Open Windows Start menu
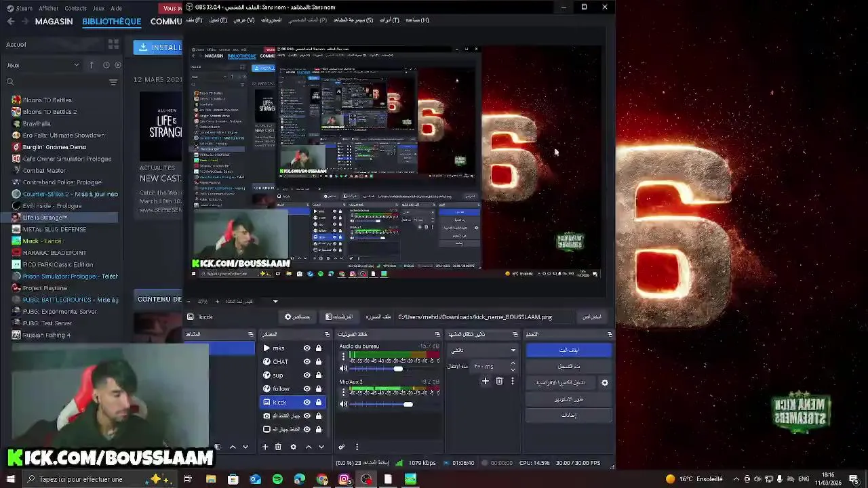This screenshot has width=868, height=488. pos(10,479)
